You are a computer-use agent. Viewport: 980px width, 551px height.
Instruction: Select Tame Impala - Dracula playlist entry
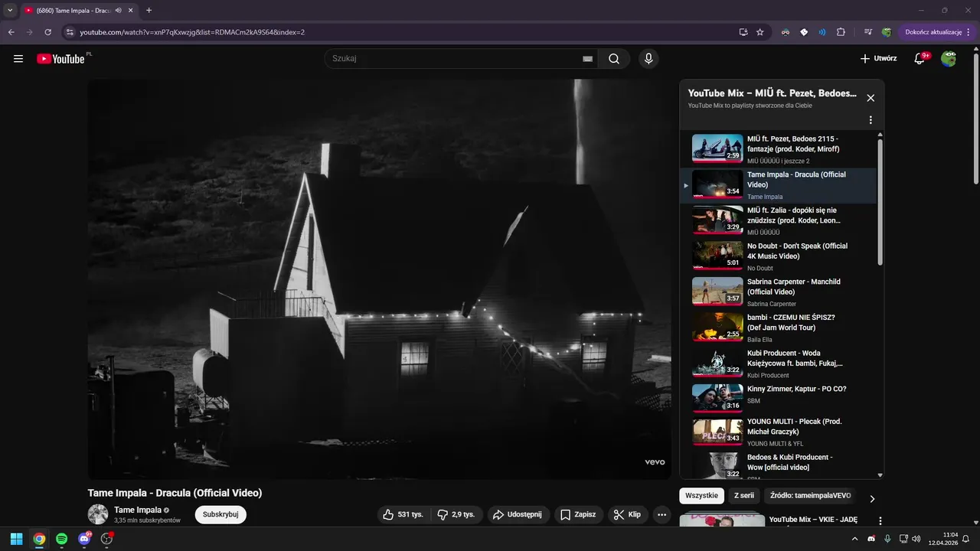click(x=778, y=185)
